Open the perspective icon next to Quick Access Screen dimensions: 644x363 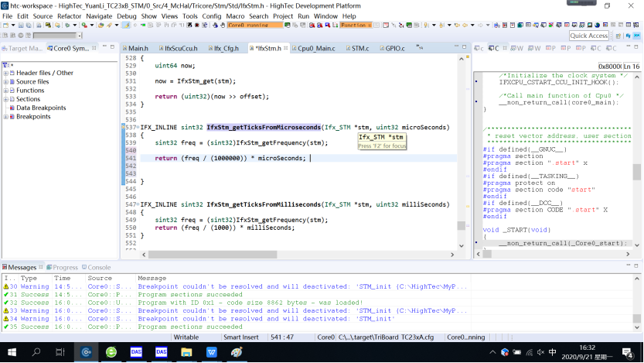tap(618, 36)
